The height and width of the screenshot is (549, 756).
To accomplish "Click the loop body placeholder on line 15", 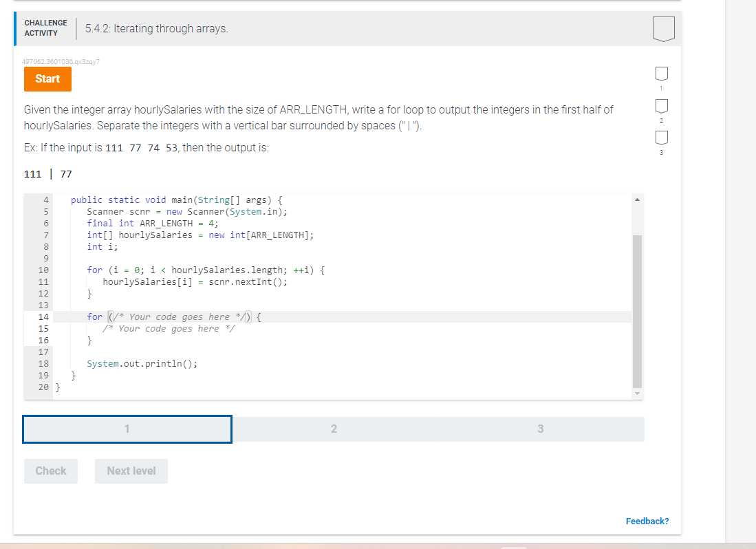I will point(169,329).
